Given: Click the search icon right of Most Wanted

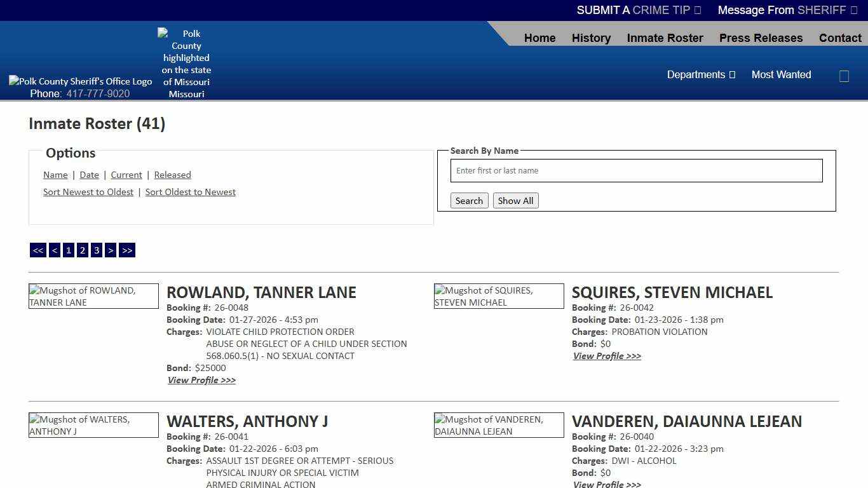Looking at the screenshot, I should [x=844, y=76].
